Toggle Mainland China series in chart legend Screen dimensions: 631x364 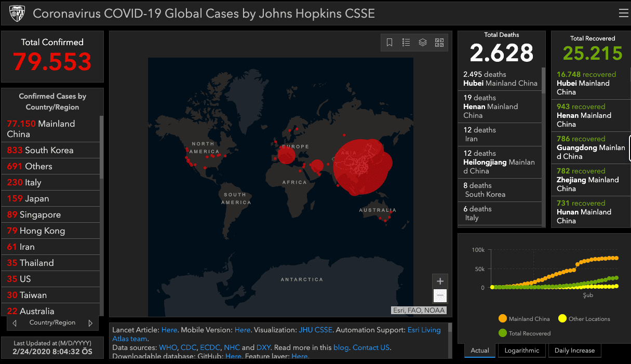pos(523,319)
